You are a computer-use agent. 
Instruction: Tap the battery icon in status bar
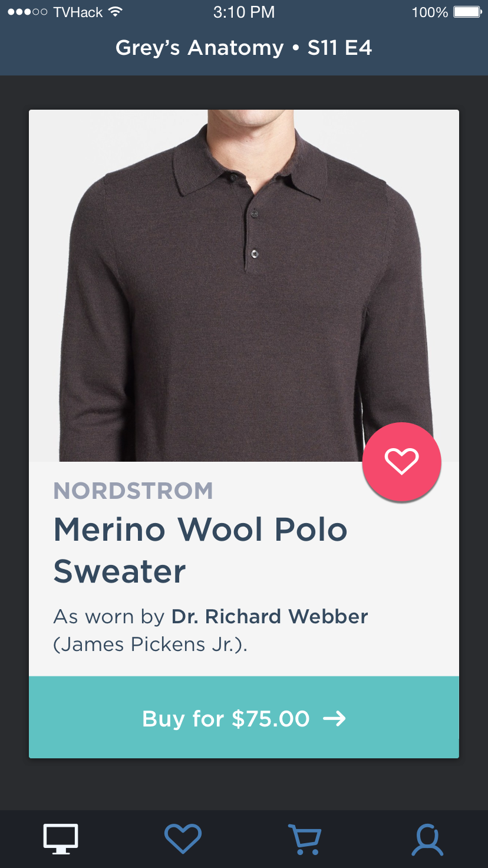point(468,12)
